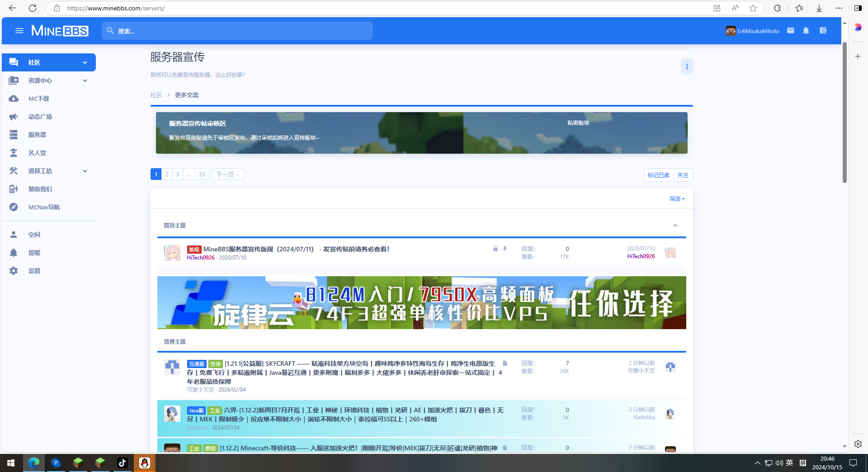Open the notification bell in the header
The height and width of the screenshot is (472, 868).
point(806,31)
